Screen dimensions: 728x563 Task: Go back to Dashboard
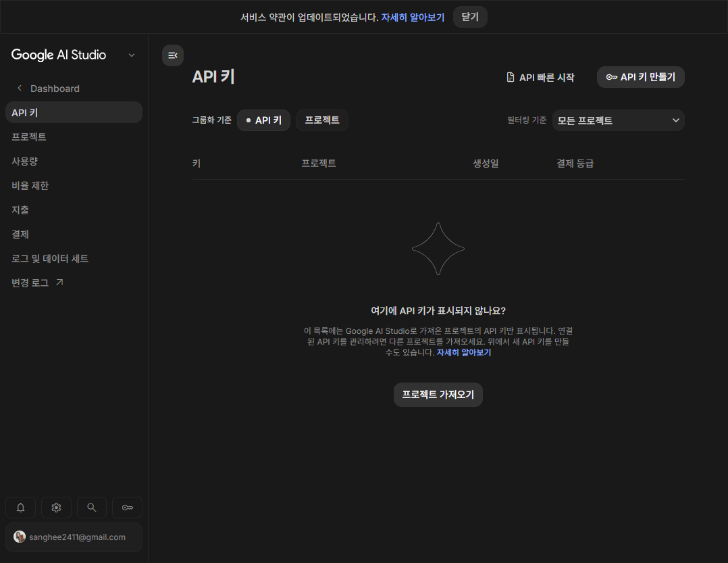pyautogui.click(x=55, y=89)
